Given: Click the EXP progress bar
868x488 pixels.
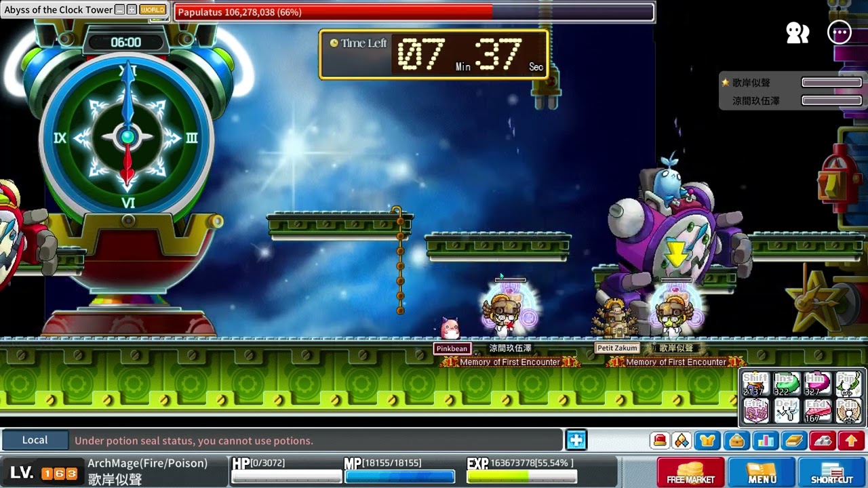Looking at the screenshot, I should coord(522,476).
